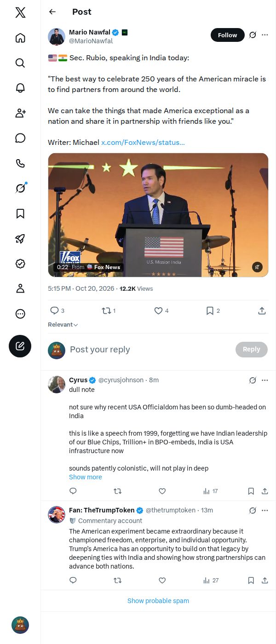Screen dimensions: 276x644
Task: Go back using the arrow beside Post
Action: (52, 12)
